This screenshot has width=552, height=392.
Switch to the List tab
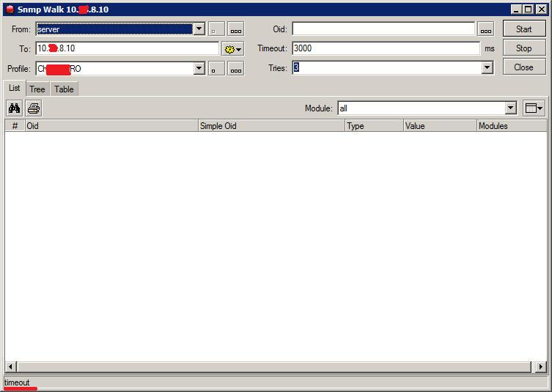coord(15,88)
